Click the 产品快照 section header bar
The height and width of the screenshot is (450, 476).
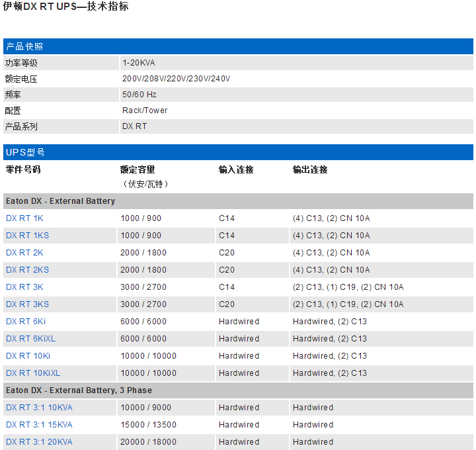pos(238,46)
